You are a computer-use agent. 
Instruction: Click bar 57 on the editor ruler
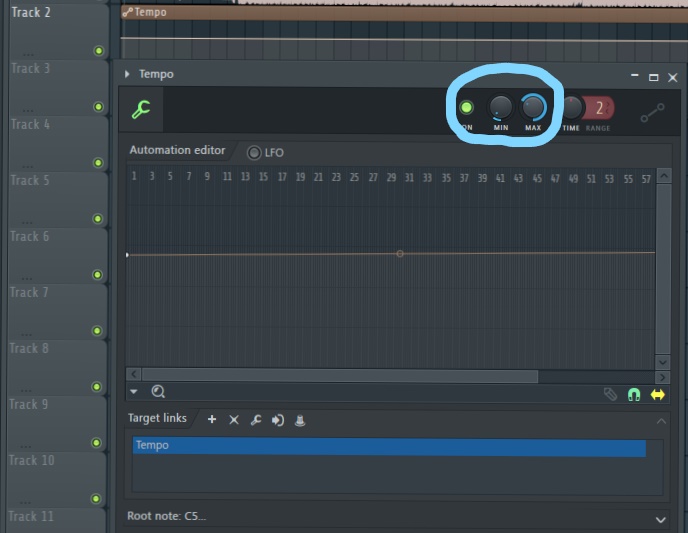coord(645,179)
